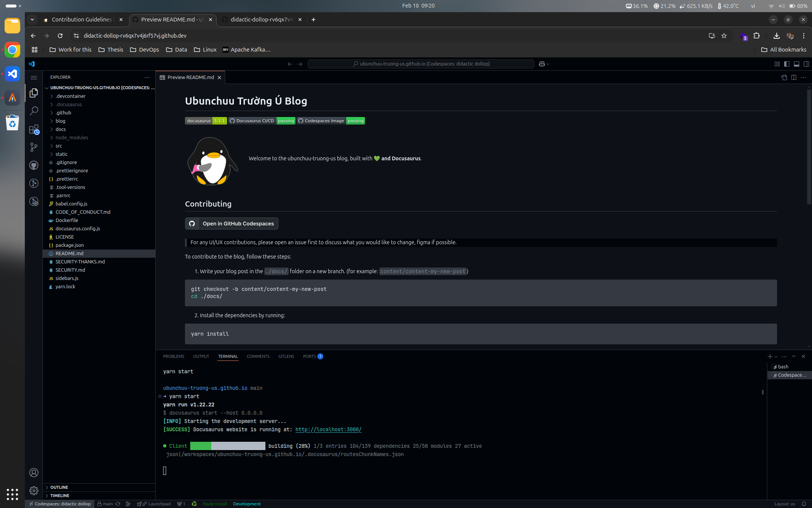Expand the OUTLINE section
Screen dimensions: 812x508
pos(59,487)
